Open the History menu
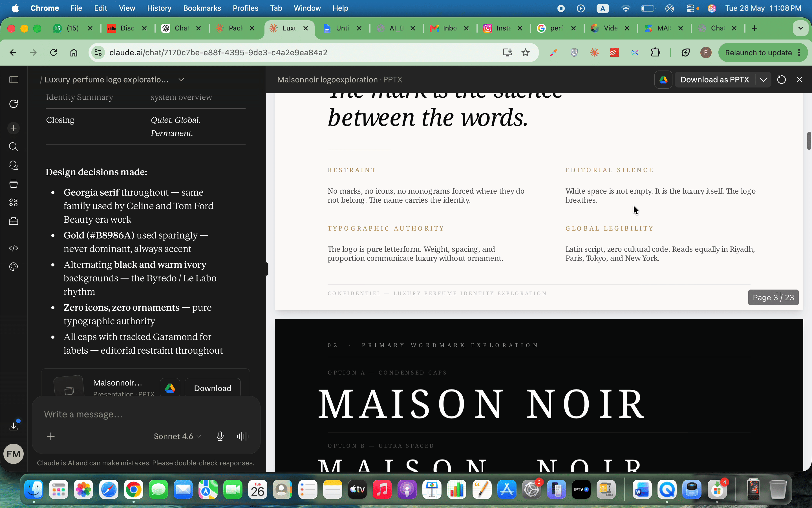The image size is (812, 508). point(159,8)
